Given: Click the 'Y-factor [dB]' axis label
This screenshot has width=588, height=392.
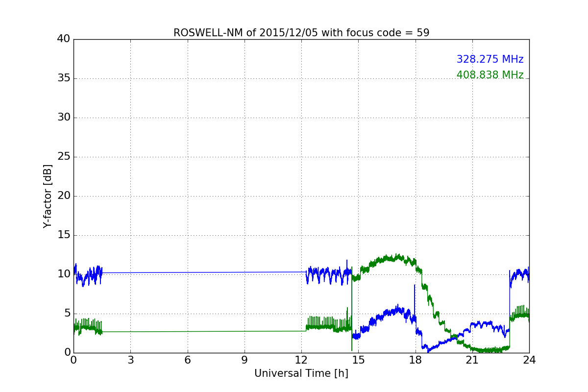Looking at the screenshot, I should [x=48, y=196].
